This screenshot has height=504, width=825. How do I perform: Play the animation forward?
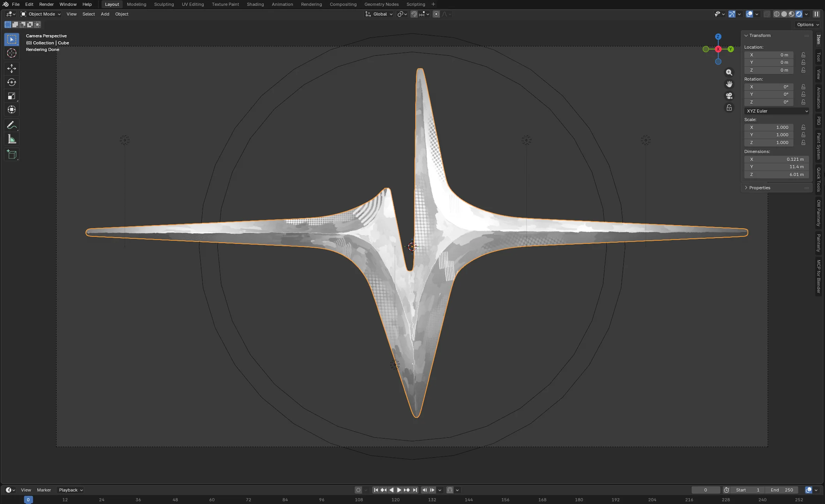coord(399,490)
